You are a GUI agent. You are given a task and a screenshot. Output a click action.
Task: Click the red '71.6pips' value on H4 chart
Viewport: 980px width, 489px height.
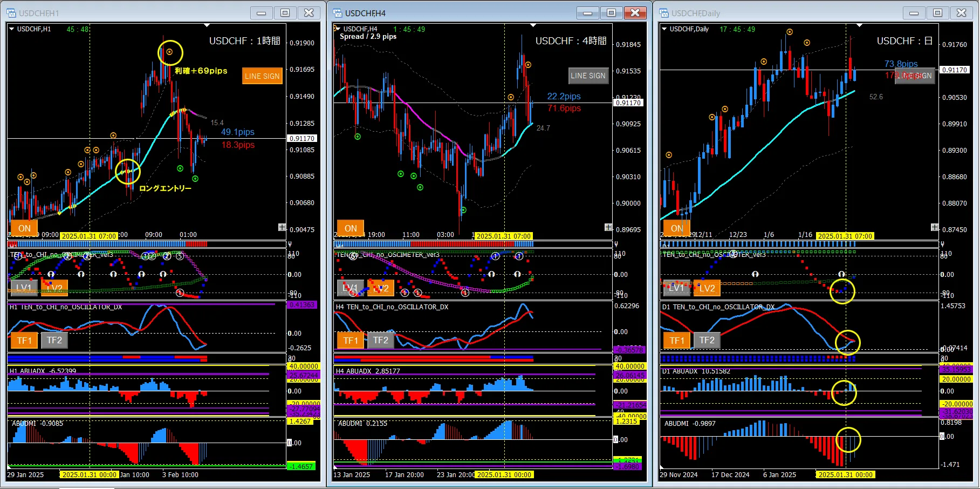click(564, 108)
